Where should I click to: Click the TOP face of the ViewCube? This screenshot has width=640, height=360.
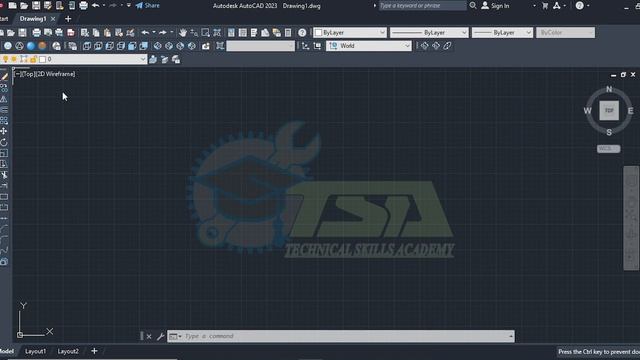tap(609, 111)
